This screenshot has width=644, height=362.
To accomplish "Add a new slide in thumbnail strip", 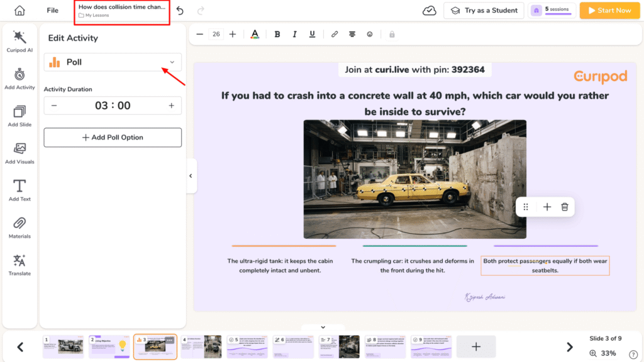I will click(x=476, y=347).
